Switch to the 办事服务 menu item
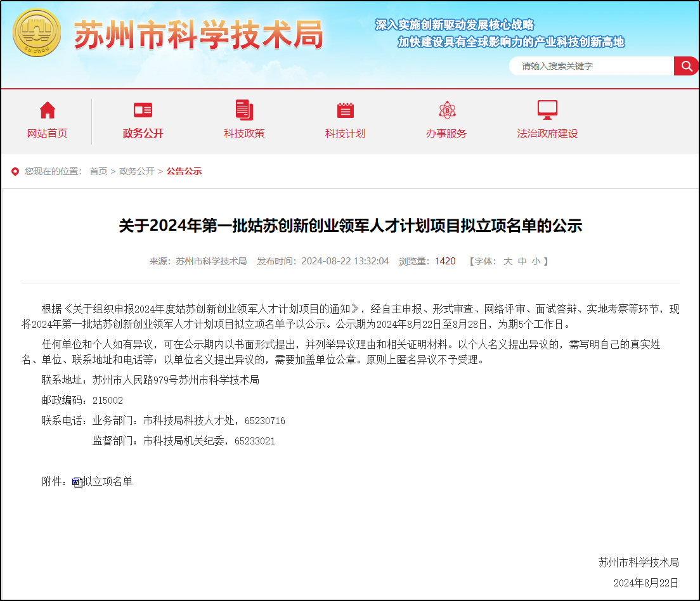The height and width of the screenshot is (601, 700). 447,134
